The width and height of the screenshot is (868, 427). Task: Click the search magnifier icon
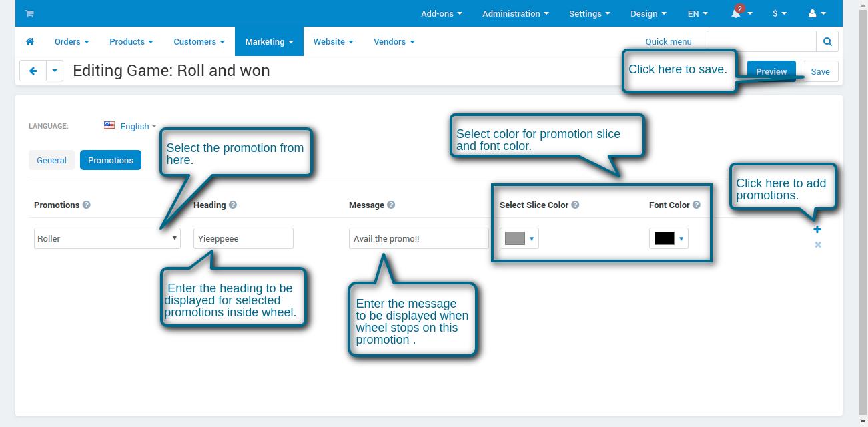coord(827,41)
